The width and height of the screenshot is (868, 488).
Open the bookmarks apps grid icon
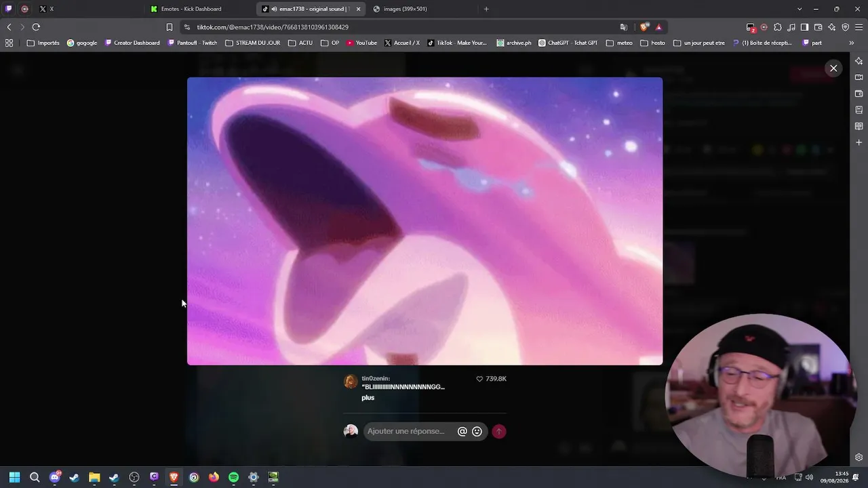coord(9,43)
